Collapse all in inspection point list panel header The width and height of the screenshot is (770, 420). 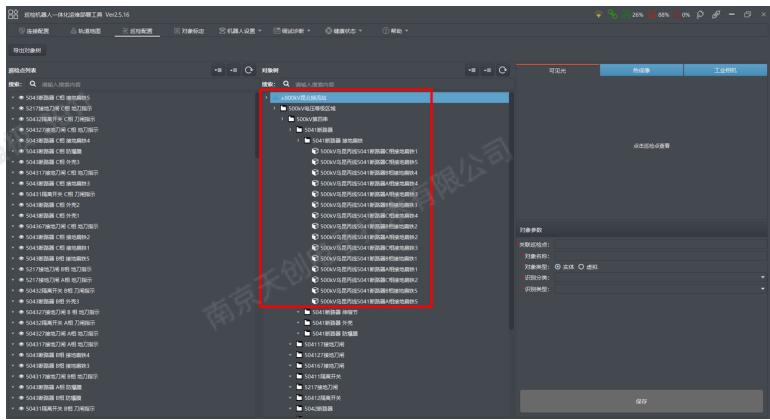coord(233,70)
